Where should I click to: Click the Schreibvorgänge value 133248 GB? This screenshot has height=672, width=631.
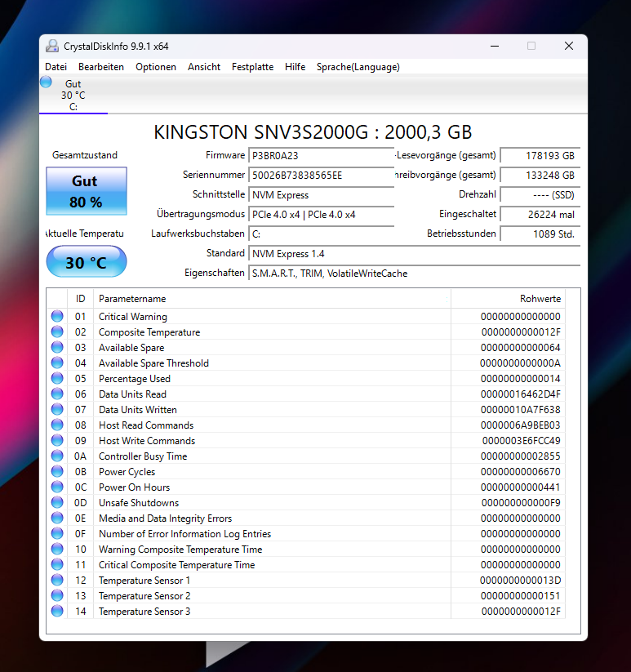(x=540, y=176)
